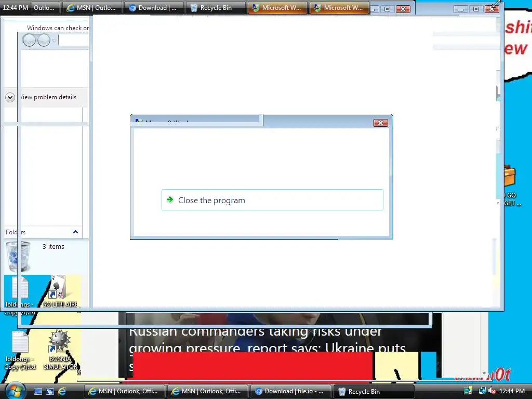Click the muted volume tray icon
Screen dimensions: 532x399
492,391
